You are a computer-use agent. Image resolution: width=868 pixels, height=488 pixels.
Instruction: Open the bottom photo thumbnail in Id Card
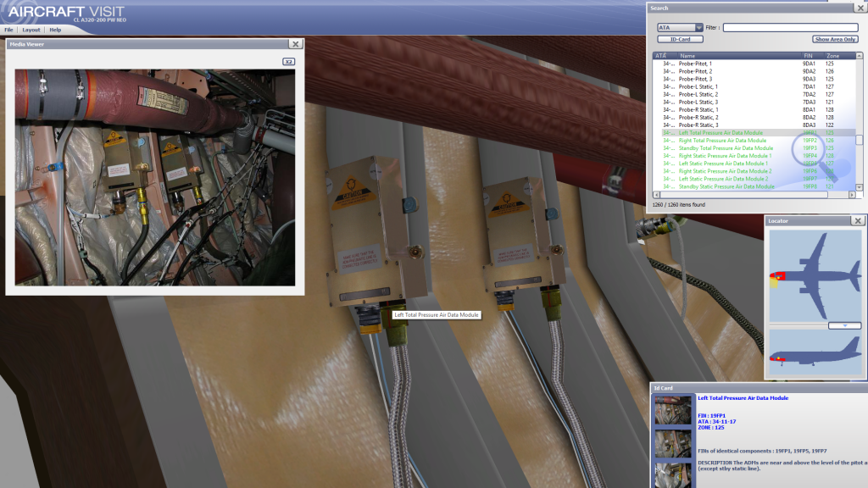click(x=672, y=475)
